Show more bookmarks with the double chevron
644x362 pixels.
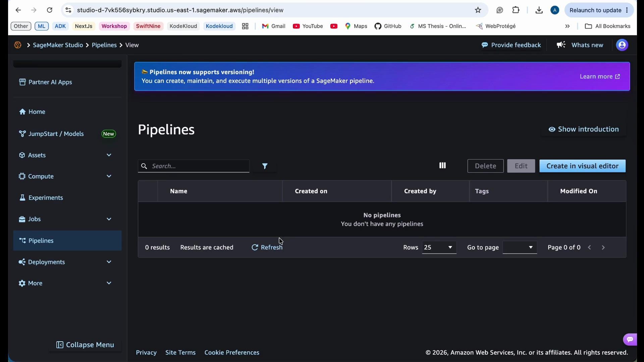click(568, 26)
